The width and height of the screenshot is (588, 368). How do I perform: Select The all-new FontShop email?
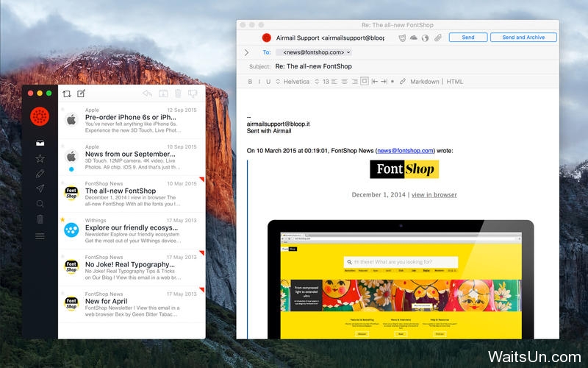pos(132,194)
